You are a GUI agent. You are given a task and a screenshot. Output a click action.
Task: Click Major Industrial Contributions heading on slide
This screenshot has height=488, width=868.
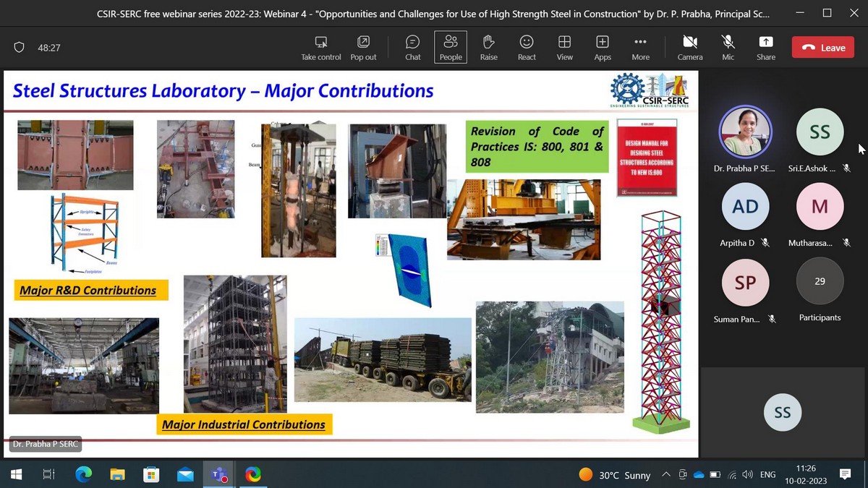pyautogui.click(x=244, y=424)
